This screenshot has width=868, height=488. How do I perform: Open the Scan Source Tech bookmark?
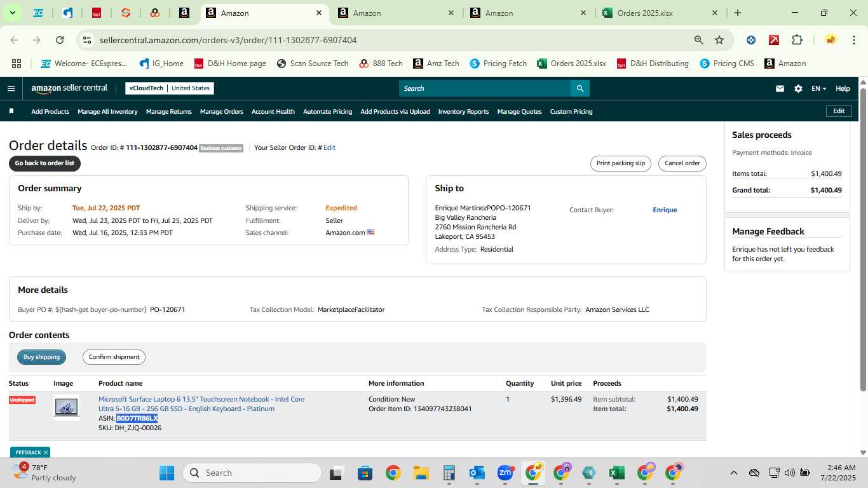click(313, 64)
